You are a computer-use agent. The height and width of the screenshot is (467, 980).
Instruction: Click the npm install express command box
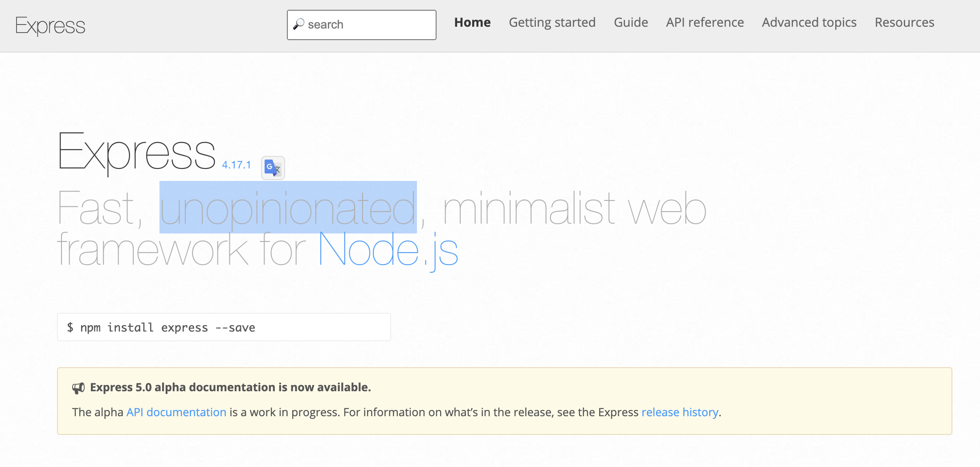pyautogui.click(x=224, y=328)
